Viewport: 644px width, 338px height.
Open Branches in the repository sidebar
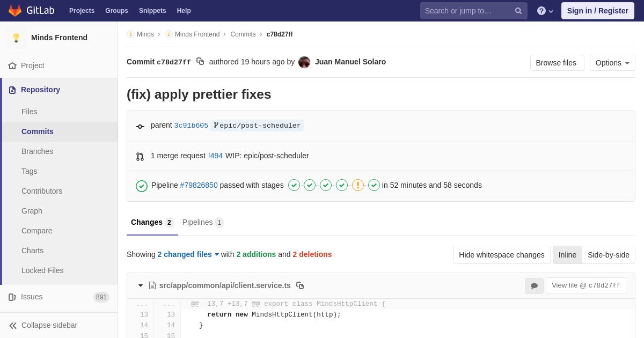click(x=37, y=151)
